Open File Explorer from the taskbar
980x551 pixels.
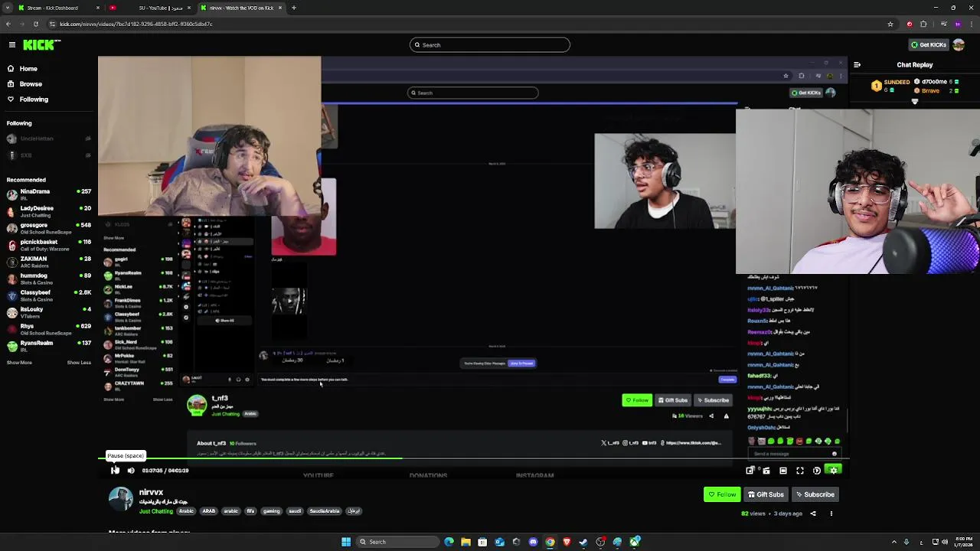tap(465, 542)
